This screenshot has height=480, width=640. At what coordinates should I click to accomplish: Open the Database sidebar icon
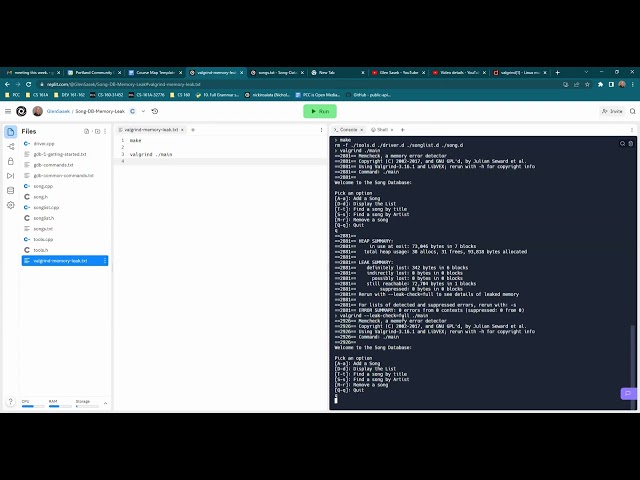(x=10, y=190)
